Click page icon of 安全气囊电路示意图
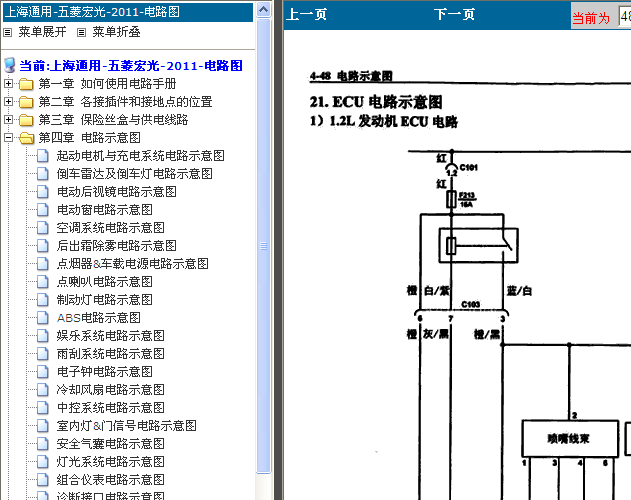 tap(43, 444)
